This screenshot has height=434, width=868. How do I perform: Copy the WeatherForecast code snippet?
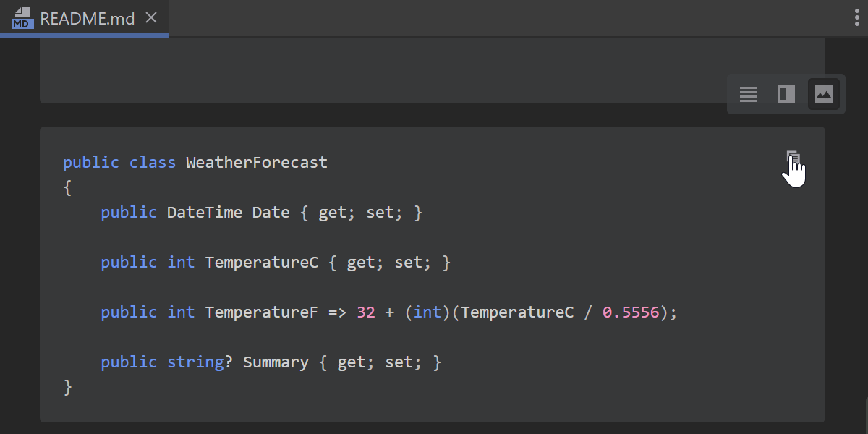click(x=793, y=158)
